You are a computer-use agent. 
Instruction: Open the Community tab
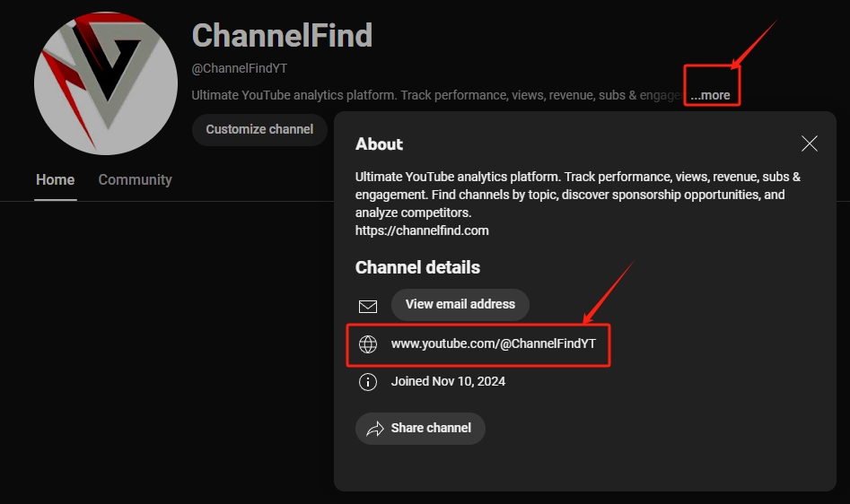135,179
